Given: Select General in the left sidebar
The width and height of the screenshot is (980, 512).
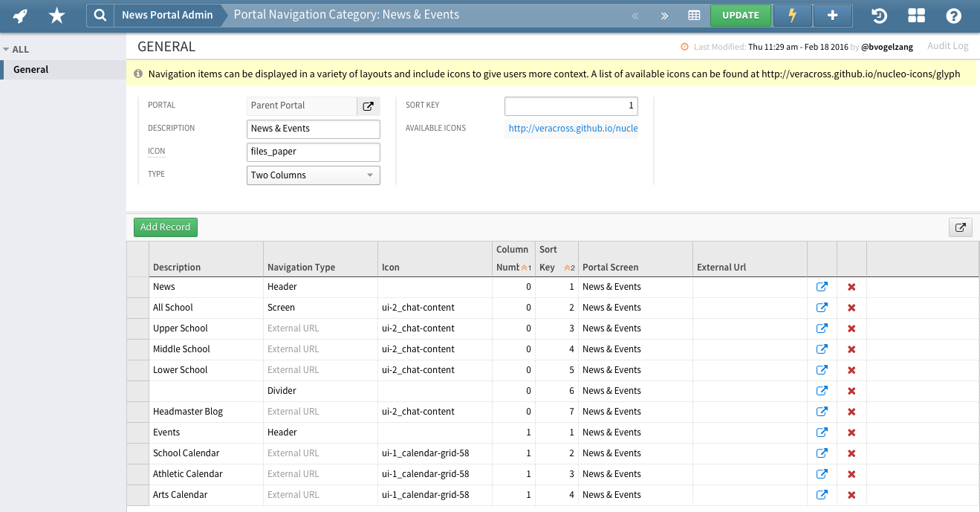Looking at the screenshot, I should pyautogui.click(x=30, y=69).
